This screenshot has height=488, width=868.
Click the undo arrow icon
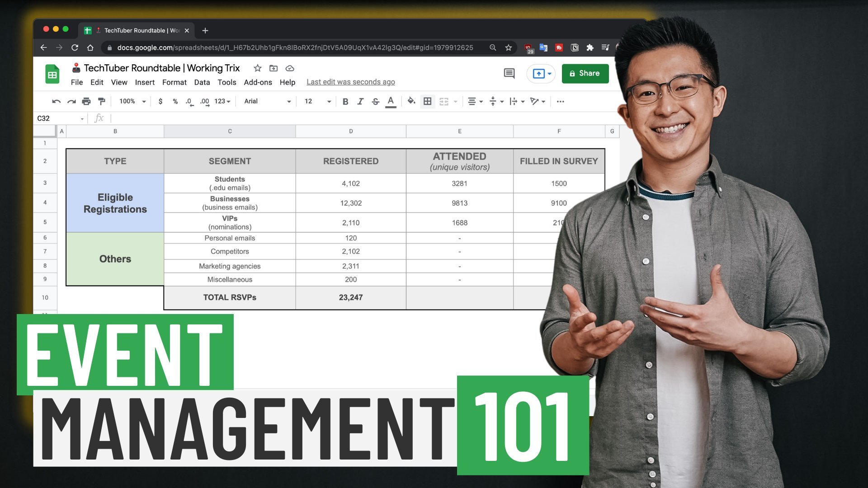pyautogui.click(x=56, y=102)
